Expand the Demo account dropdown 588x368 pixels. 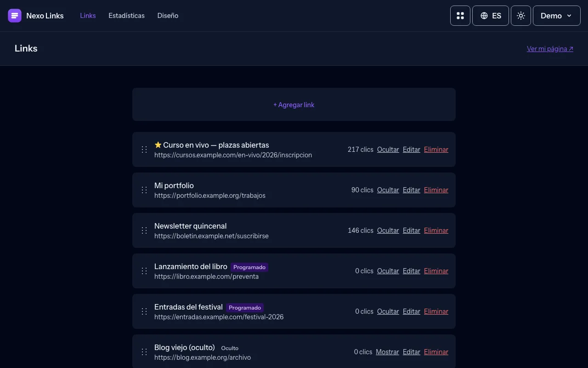pos(557,16)
